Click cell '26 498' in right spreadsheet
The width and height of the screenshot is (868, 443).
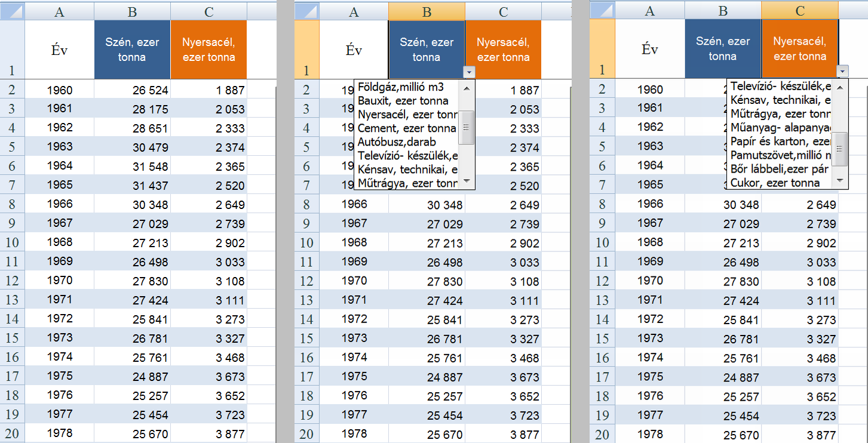723,261
